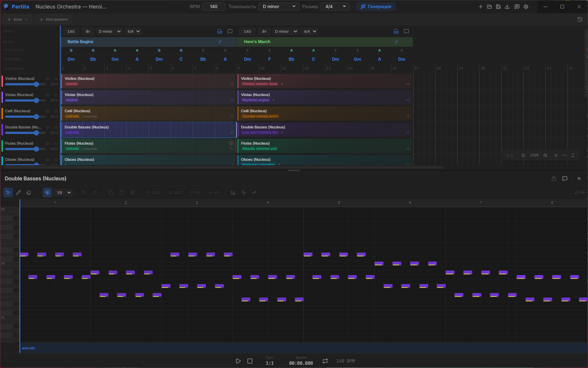Open the velocity bar chart view
588x368 pixels.
[233, 192]
